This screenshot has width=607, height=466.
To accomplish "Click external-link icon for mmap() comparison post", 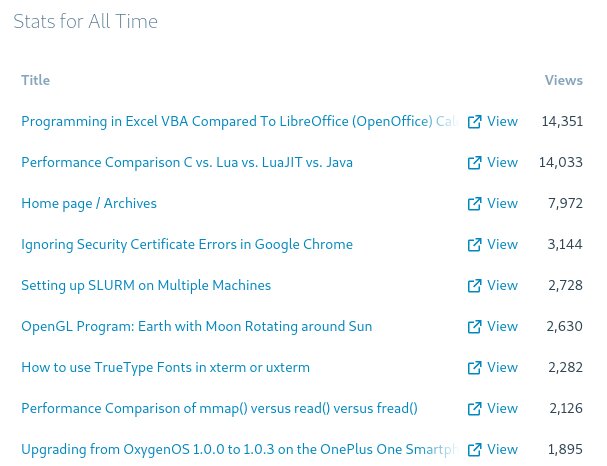I will (x=475, y=409).
